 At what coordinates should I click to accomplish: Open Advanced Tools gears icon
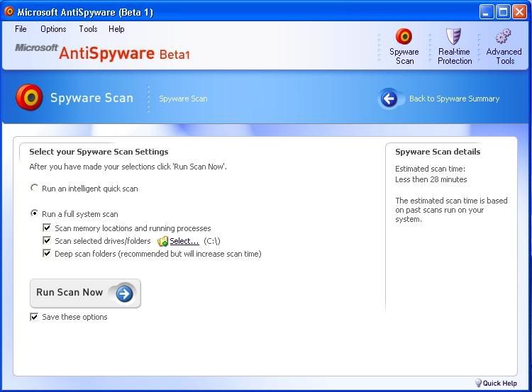click(x=503, y=36)
